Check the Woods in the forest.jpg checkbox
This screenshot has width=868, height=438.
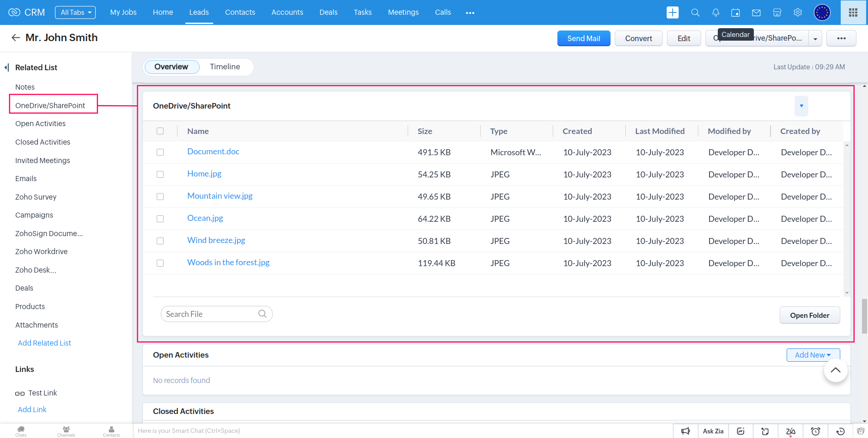(160, 263)
